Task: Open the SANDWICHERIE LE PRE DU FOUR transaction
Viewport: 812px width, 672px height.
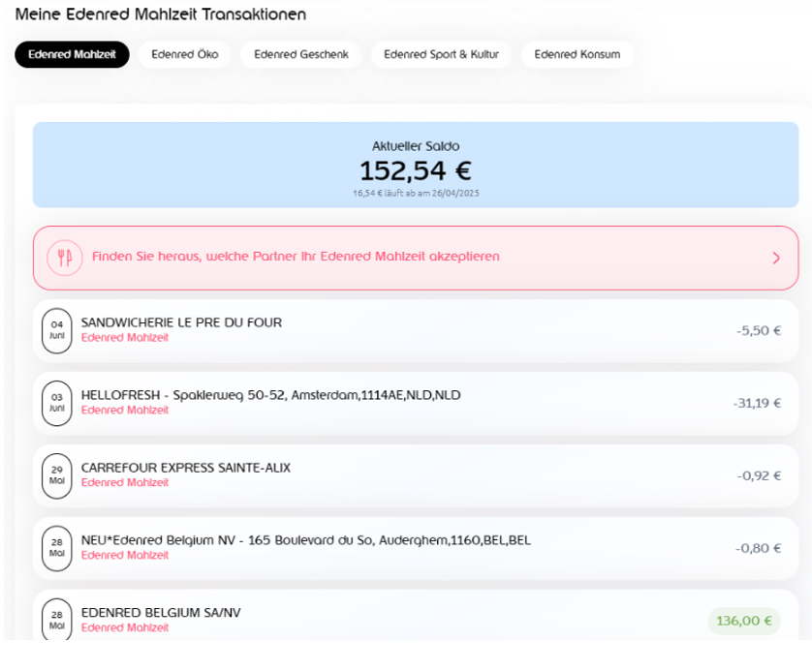Action: (x=181, y=322)
